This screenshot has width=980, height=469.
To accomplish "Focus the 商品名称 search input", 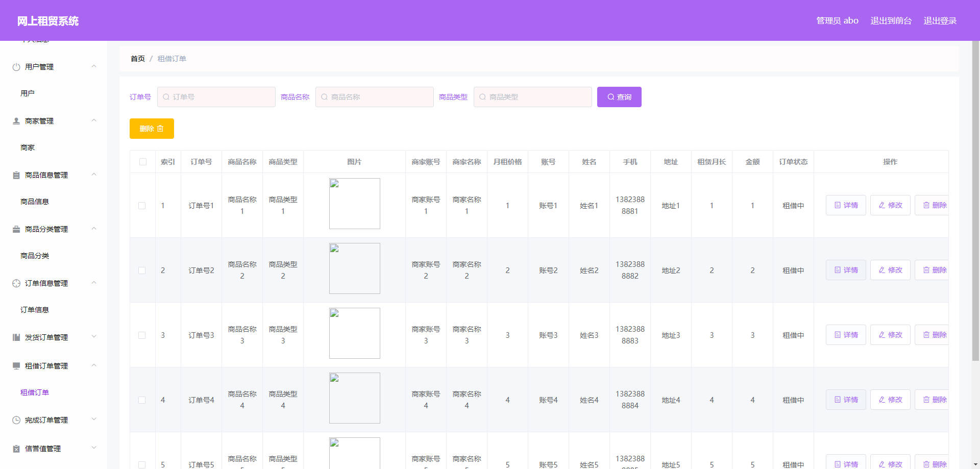I will (375, 97).
